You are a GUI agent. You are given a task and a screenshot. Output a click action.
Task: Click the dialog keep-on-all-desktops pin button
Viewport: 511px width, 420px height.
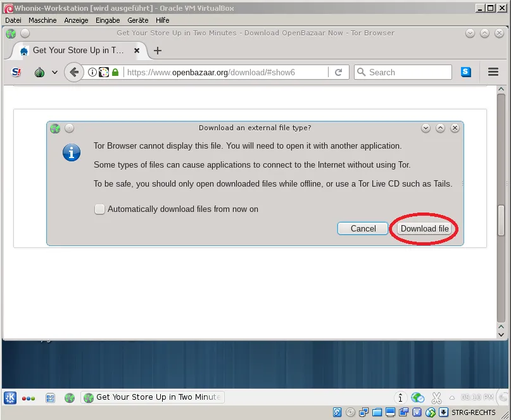click(69, 128)
